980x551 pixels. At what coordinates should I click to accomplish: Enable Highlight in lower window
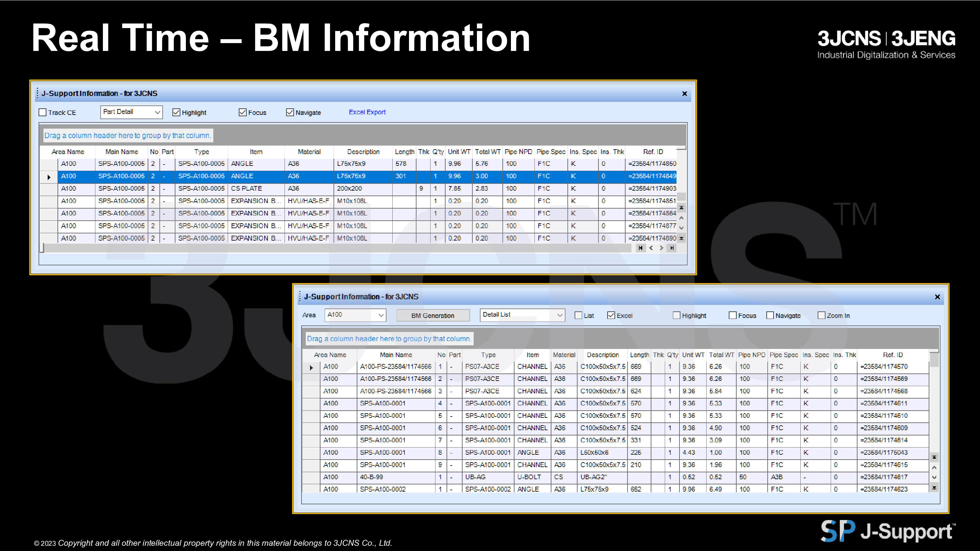[677, 315]
